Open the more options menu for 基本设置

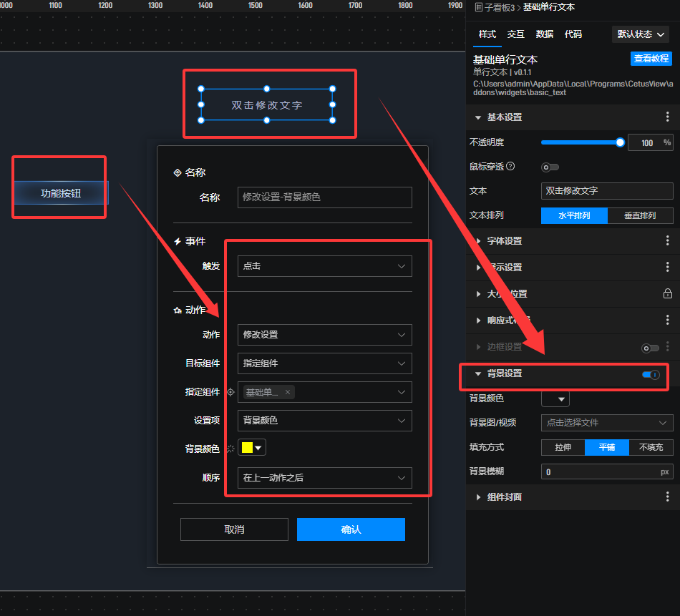(x=667, y=117)
